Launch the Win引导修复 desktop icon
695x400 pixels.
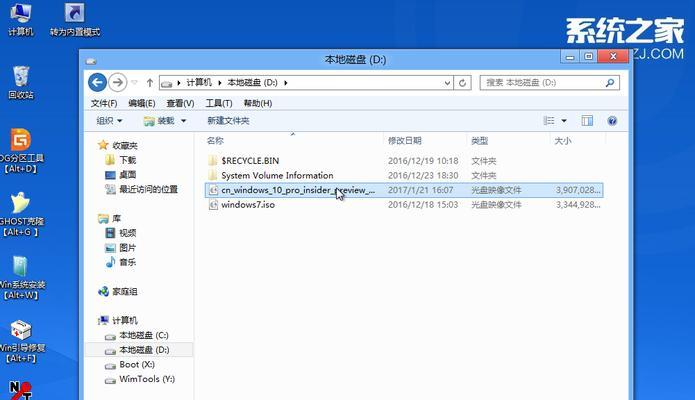click(x=21, y=341)
